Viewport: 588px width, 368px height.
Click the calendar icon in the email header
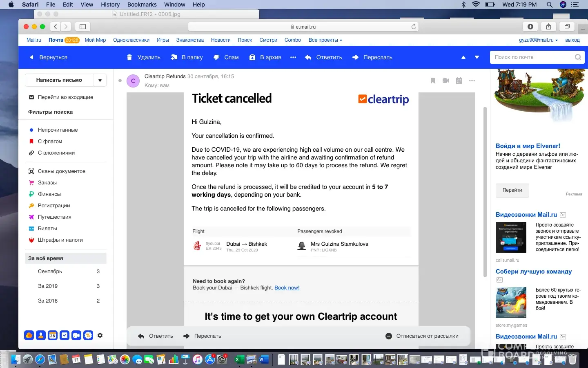click(459, 81)
